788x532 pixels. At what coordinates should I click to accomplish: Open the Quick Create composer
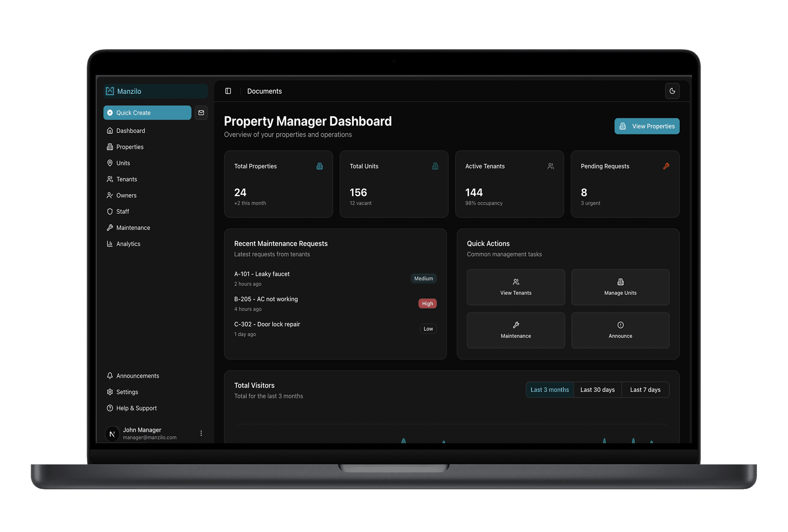(147, 113)
